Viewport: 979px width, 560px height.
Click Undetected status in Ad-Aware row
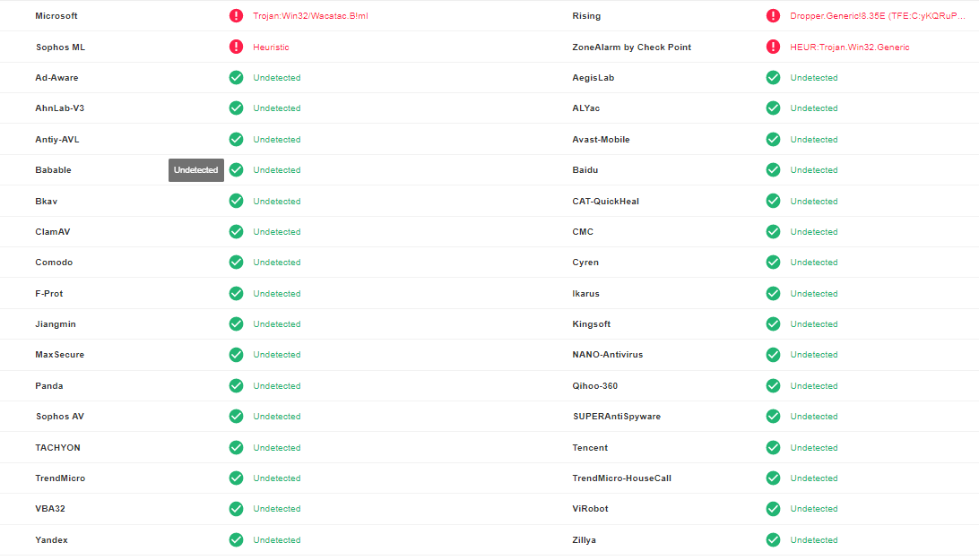(277, 78)
